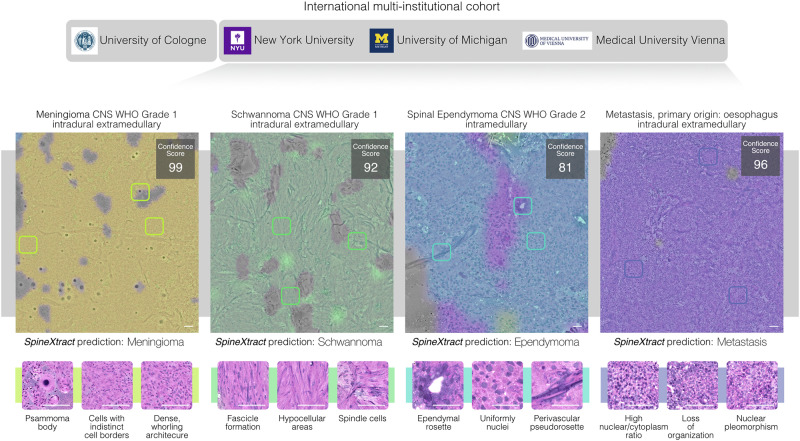Click the SpineXtract prediction: Meningioma text

[x=104, y=342]
